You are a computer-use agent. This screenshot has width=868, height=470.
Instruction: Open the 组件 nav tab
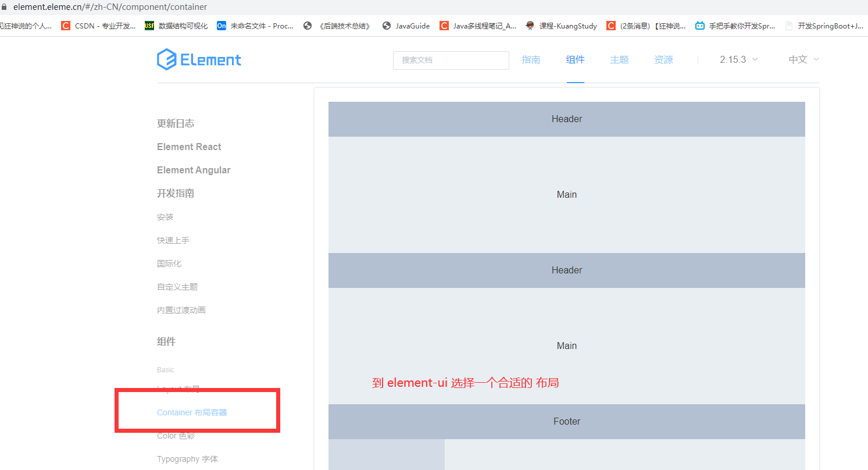(576, 59)
